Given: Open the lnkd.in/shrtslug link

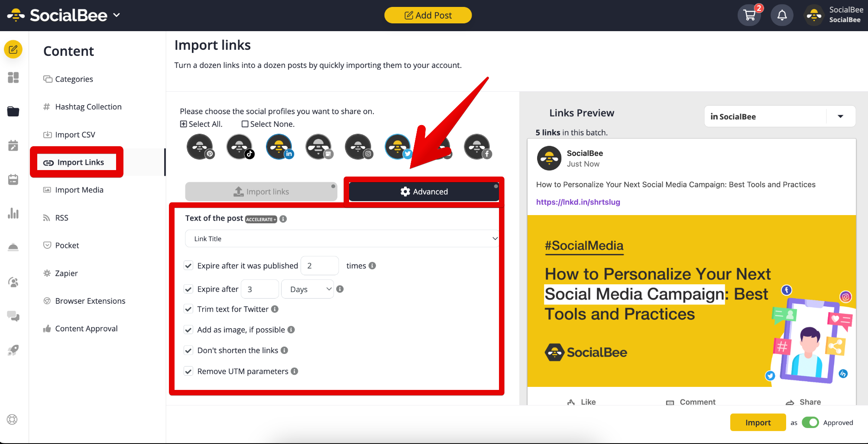Looking at the screenshot, I should [578, 202].
